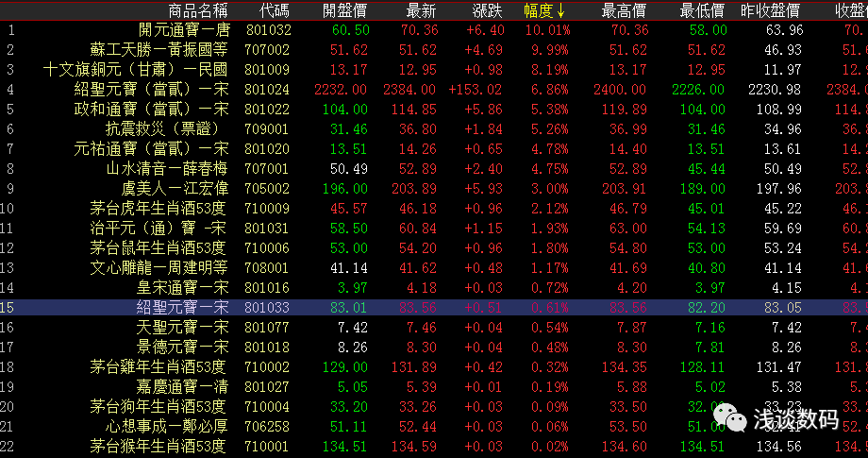Click latest price 131.89
Screen dimensions: 868x458
pyautogui.click(x=413, y=367)
